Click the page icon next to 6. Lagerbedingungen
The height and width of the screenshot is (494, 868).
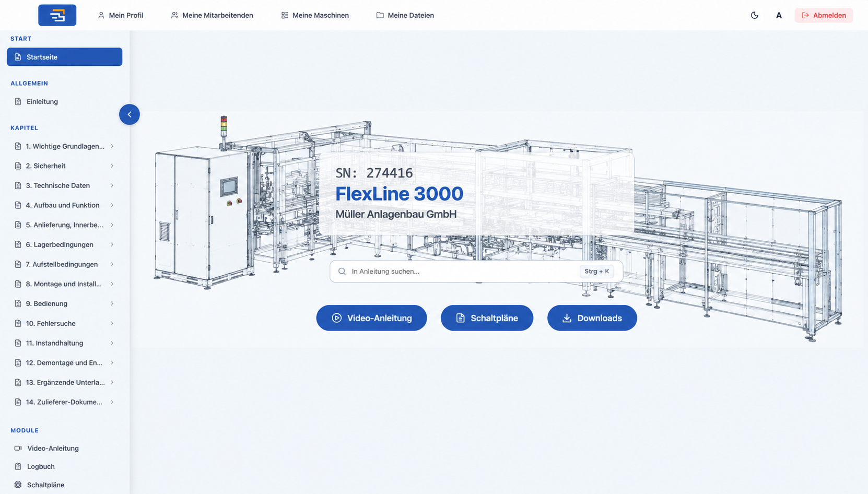point(18,244)
